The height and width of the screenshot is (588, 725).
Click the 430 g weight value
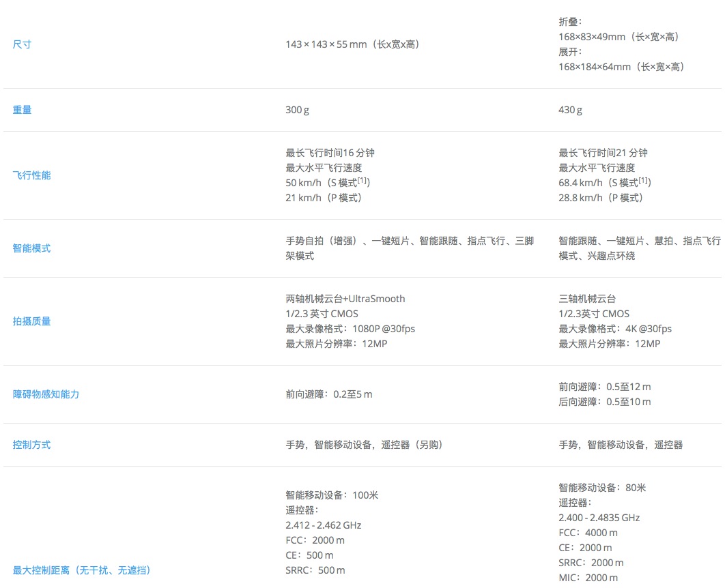(570, 110)
